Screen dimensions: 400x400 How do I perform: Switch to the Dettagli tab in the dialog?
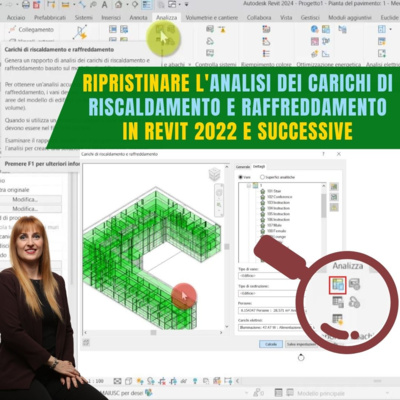(259, 166)
